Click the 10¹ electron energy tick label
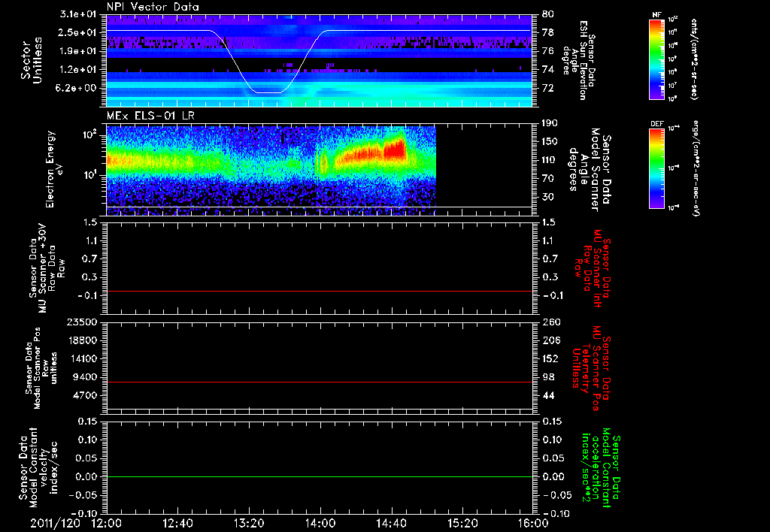Screen dimensions: 770x532 [x=90, y=175]
